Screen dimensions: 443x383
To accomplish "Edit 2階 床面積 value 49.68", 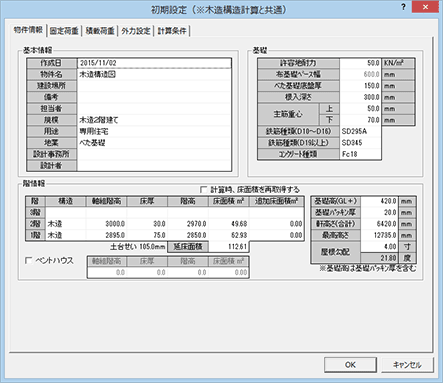I will [229, 224].
